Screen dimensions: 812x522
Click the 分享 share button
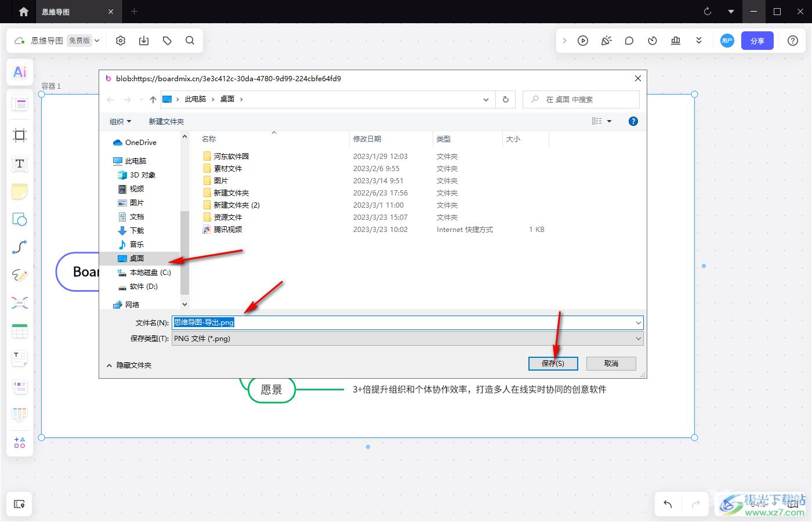pyautogui.click(x=757, y=41)
